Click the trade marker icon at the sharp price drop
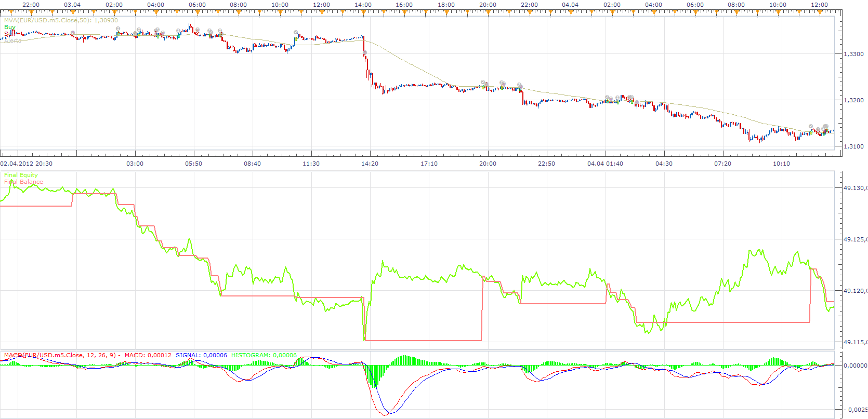 coord(365,52)
